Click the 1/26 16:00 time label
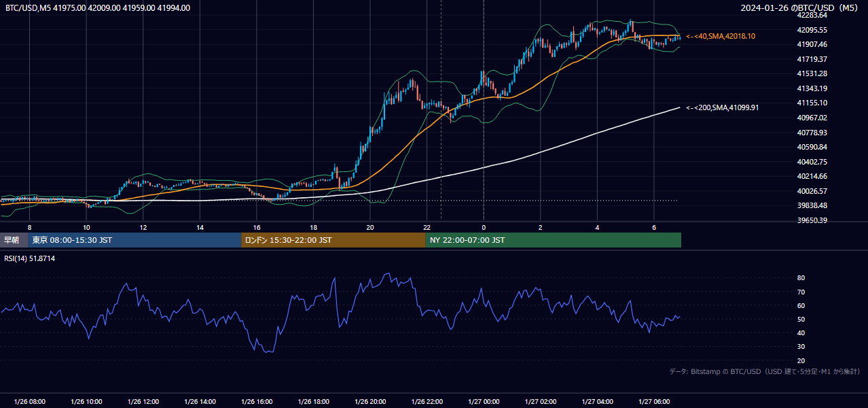This screenshot has height=408, width=868. (x=257, y=402)
